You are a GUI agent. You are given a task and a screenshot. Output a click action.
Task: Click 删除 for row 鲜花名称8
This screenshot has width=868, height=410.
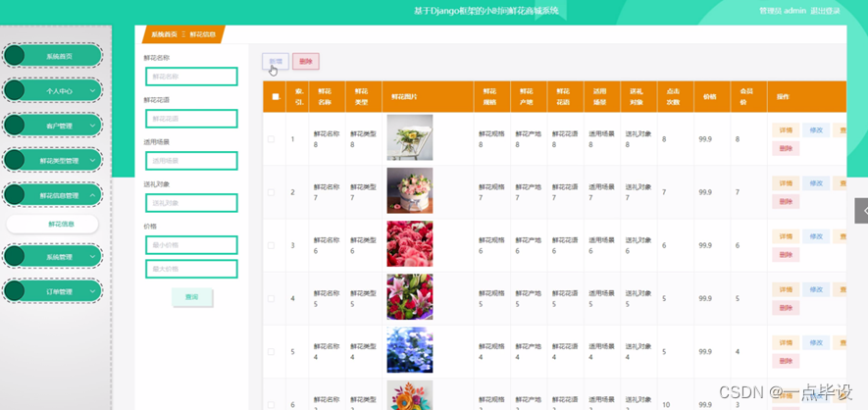(786, 148)
